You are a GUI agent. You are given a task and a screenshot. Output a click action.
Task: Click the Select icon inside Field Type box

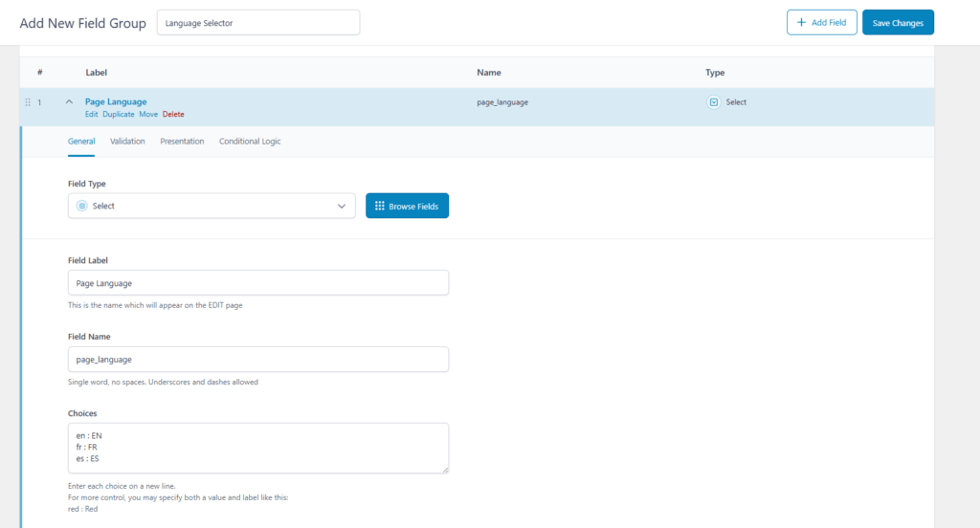point(81,206)
